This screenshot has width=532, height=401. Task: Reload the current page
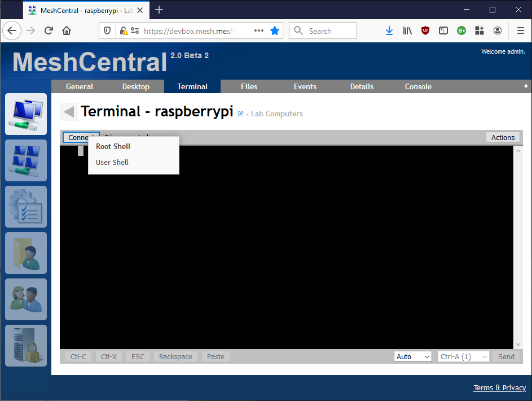(49, 30)
